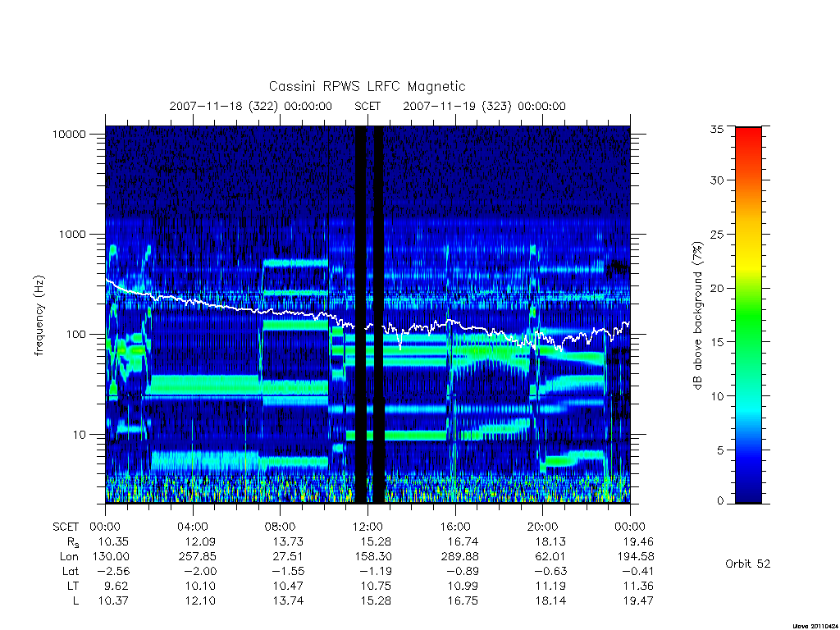Click the 20 label on the colorbar
Screen dimensions: 840x630
tap(716, 288)
